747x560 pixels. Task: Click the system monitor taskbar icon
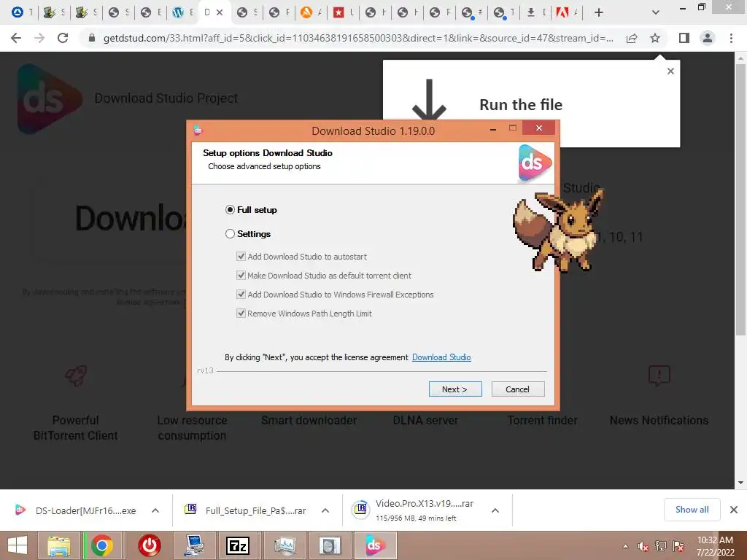click(x=285, y=545)
